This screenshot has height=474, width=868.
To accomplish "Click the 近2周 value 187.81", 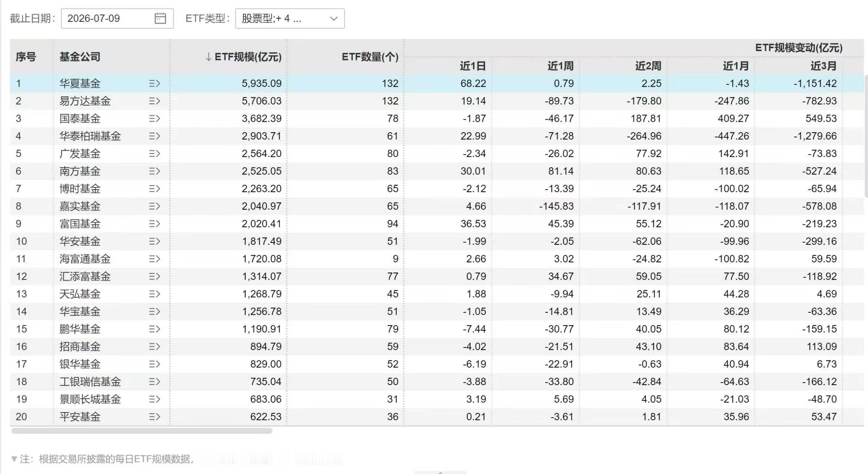I will (646, 118).
